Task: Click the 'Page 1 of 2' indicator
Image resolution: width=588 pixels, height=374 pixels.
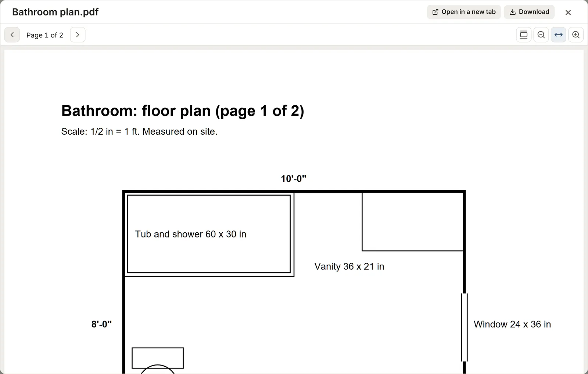Action: pos(45,35)
